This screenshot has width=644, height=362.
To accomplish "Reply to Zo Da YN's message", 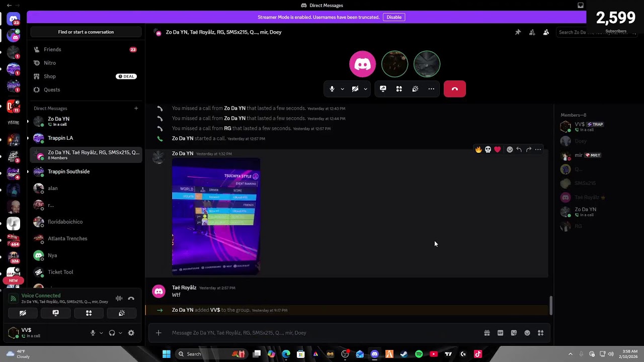I will coord(519,149).
